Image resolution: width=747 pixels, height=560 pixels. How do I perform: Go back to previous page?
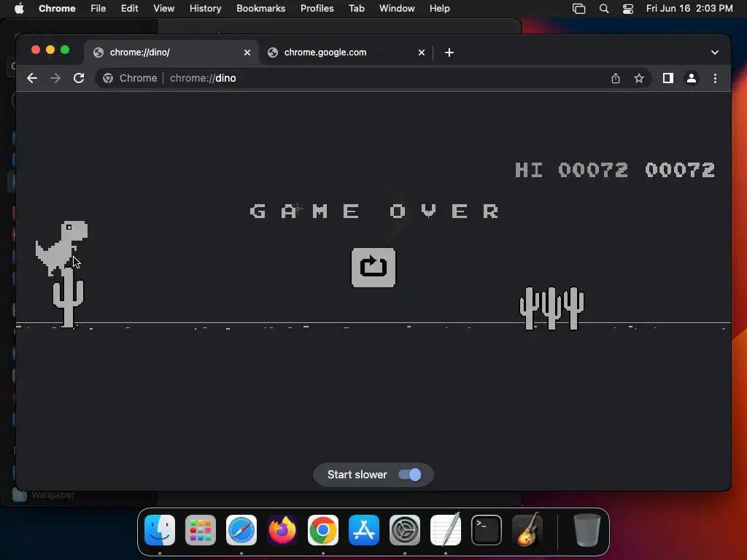click(32, 78)
